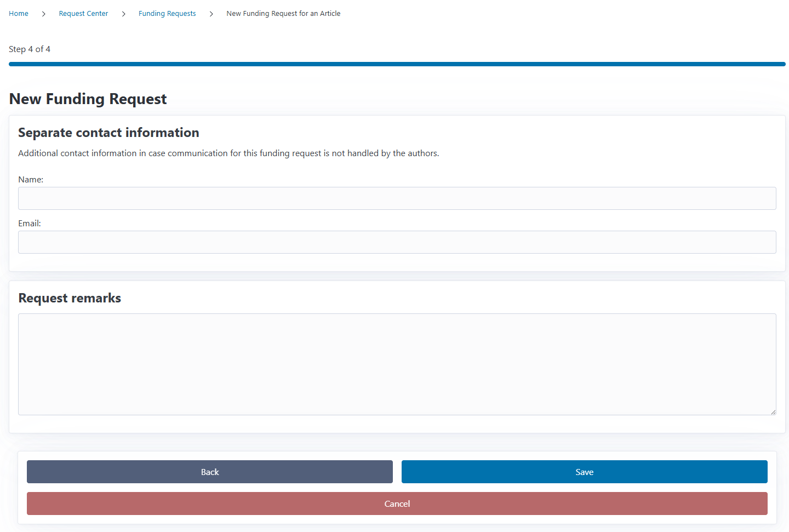Viewport: 789px width, 532px height.
Task: Save the funding request
Action: click(x=584, y=472)
